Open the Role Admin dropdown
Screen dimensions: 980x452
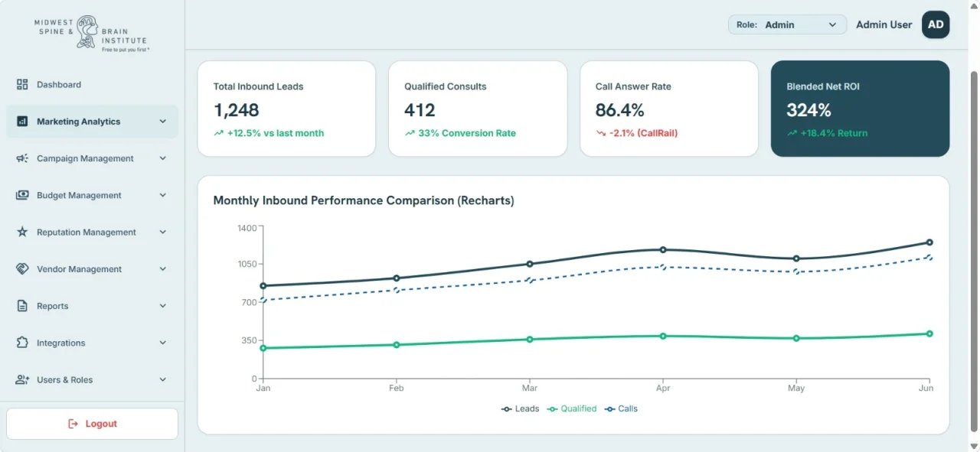pyautogui.click(x=787, y=24)
